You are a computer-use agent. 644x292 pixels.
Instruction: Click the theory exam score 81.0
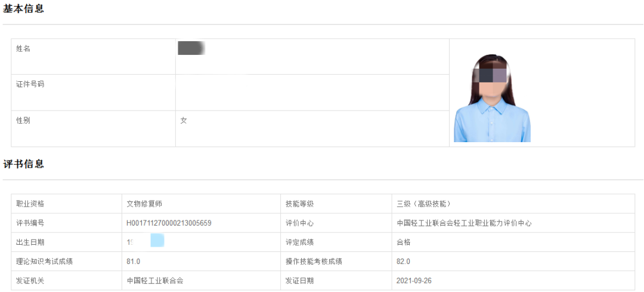pos(134,262)
